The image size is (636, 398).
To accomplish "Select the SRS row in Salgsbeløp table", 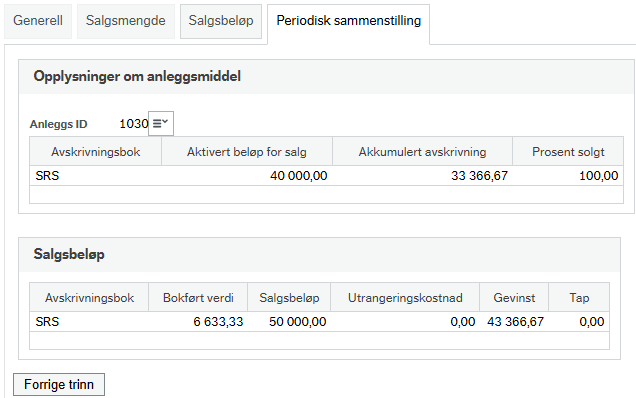I will coord(320,322).
